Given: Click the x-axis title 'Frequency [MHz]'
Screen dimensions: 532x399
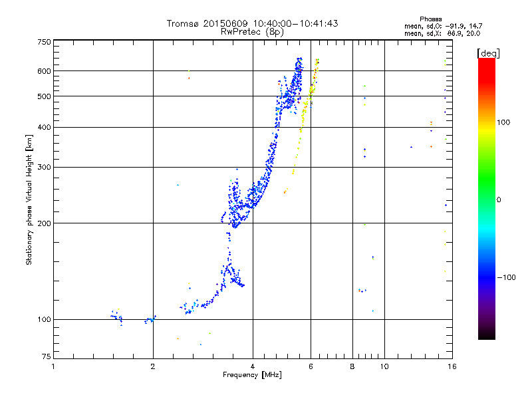Looking at the screenshot, I should click(252, 375).
